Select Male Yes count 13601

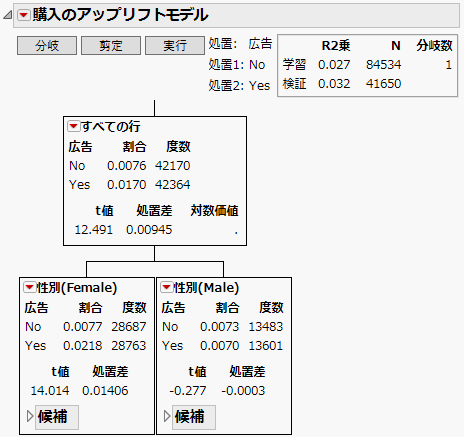click(x=266, y=346)
